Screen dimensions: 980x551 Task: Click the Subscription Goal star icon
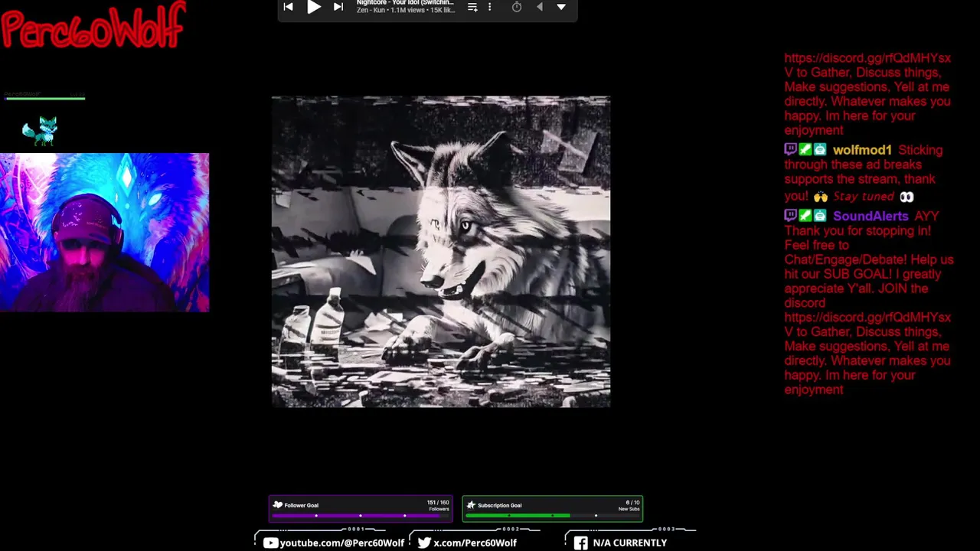tap(471, 505)
